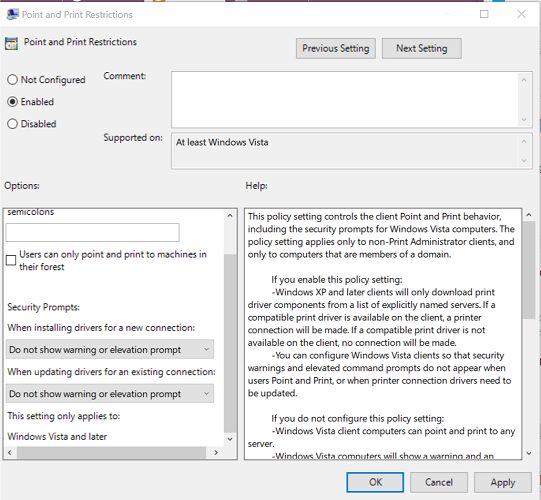The width and height of the screenshot is (541, 500).
Task: Click the 'Security Prompts:' label
Action: click(43, 307)
